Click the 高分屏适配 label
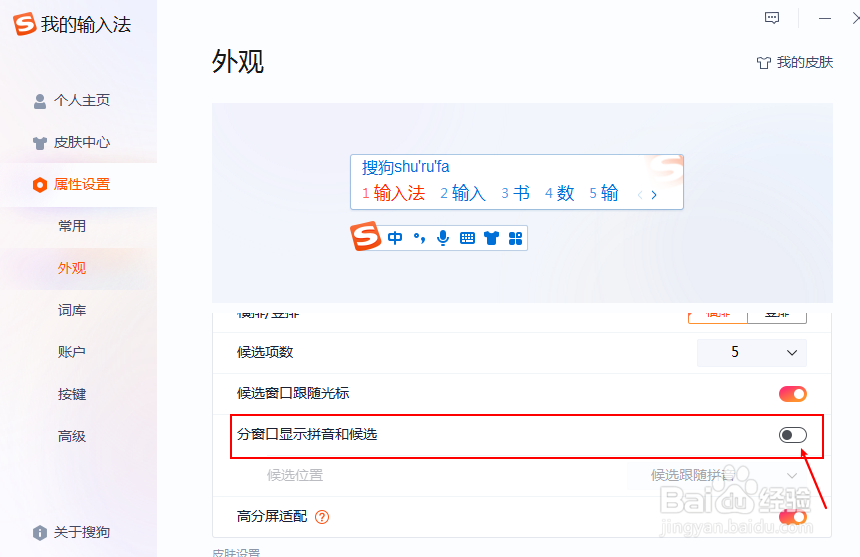 tap(272, 516)
